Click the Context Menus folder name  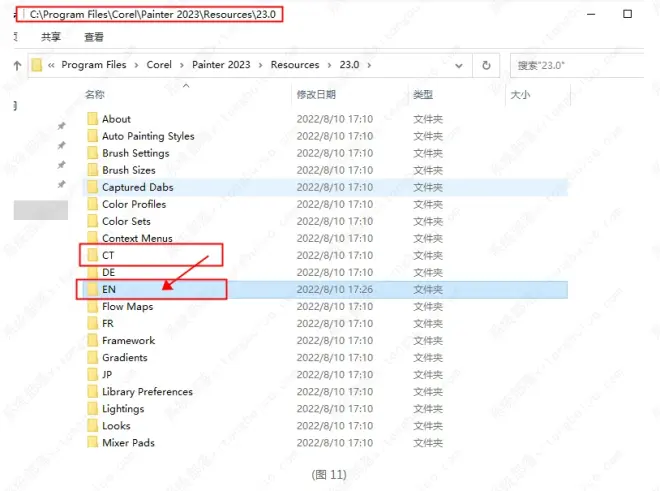click(x=137, y=238)
